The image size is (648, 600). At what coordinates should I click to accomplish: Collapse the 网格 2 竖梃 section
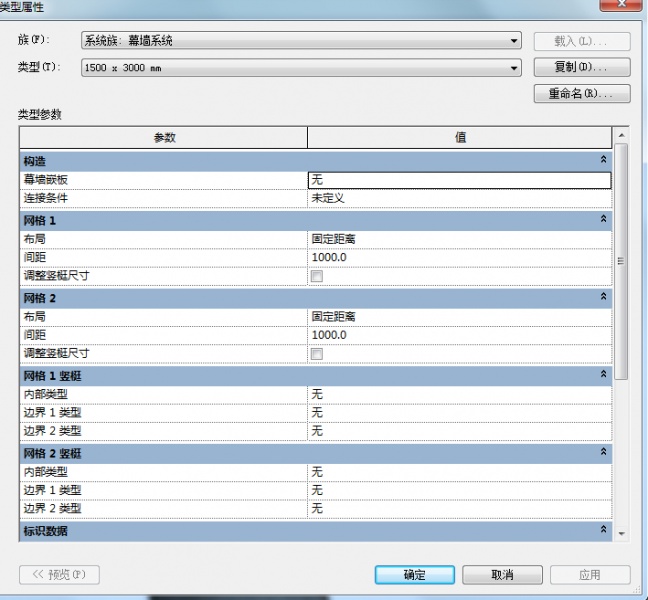(603, 452)
